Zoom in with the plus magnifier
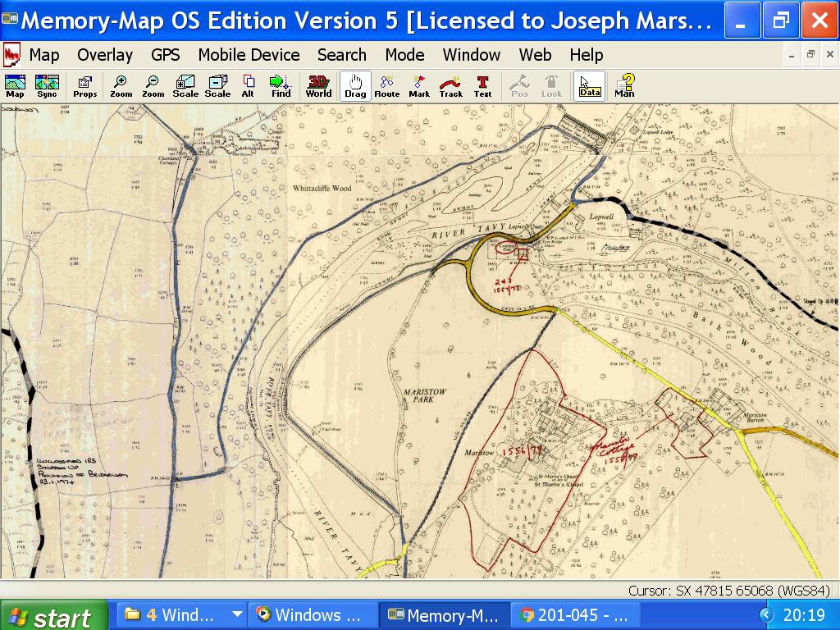The image size is (840, 630). [x=121, y=86]
